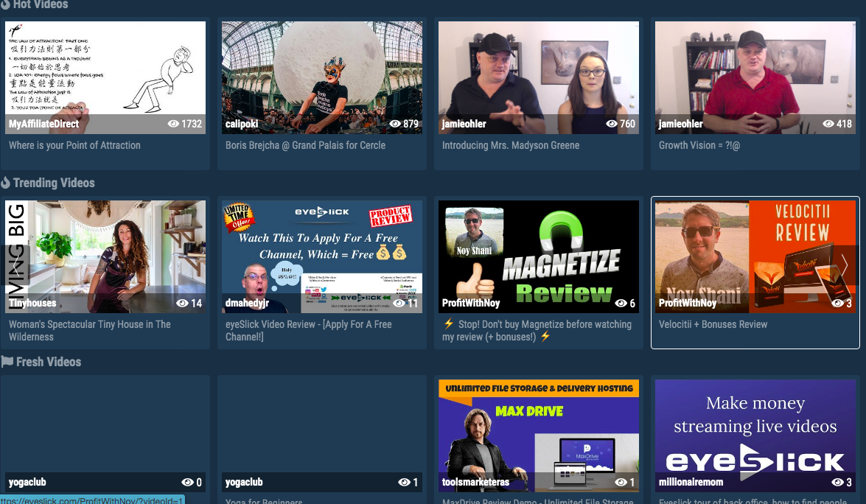
Task: Open the Magnetize Review thumbnail
Action: pos(539,256)
